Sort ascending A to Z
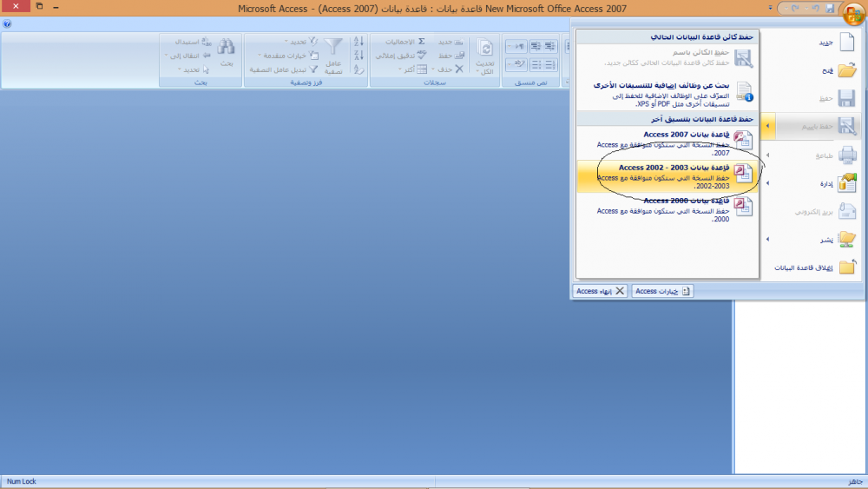 [358, 42]
